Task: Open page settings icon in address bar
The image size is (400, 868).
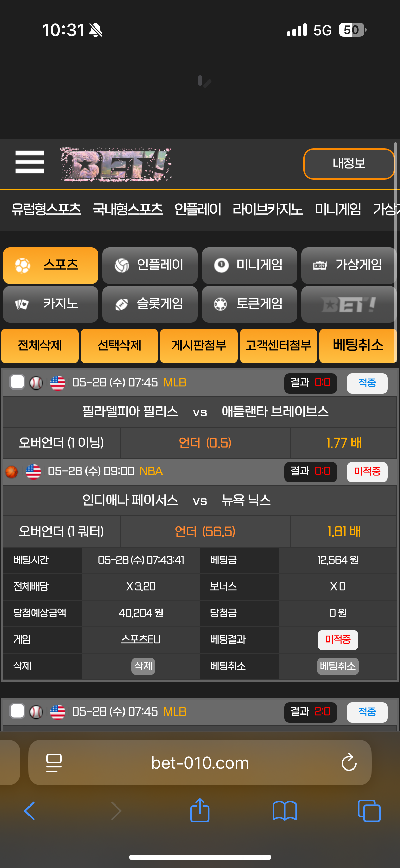Action: (x=54, y=763)
